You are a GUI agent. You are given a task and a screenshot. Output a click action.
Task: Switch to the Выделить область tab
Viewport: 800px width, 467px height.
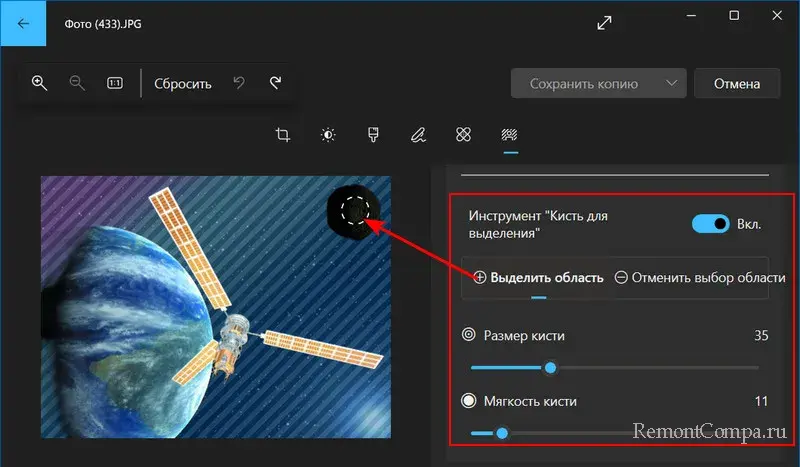point(538,277)
